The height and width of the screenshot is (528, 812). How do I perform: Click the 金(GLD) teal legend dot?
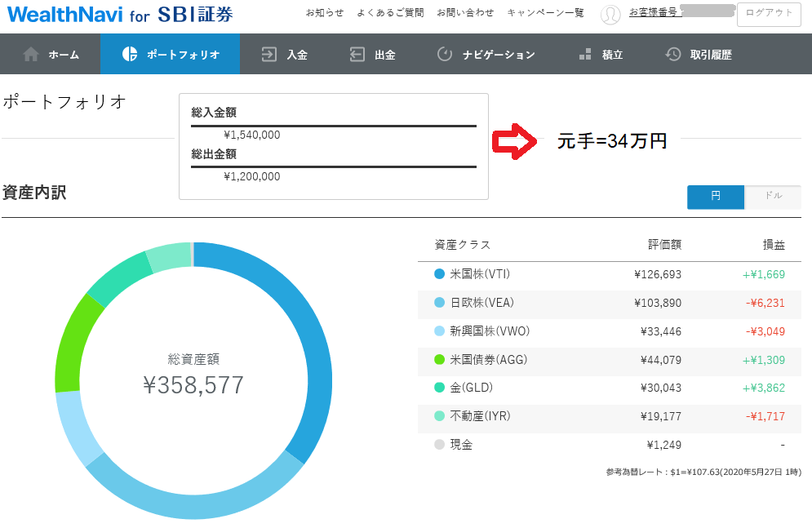(439, 387)
